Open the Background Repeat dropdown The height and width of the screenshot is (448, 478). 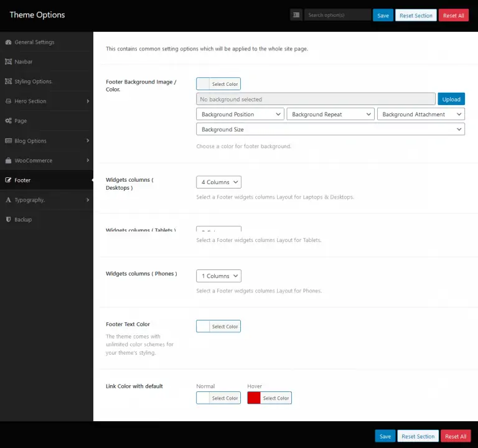[330, 114]
